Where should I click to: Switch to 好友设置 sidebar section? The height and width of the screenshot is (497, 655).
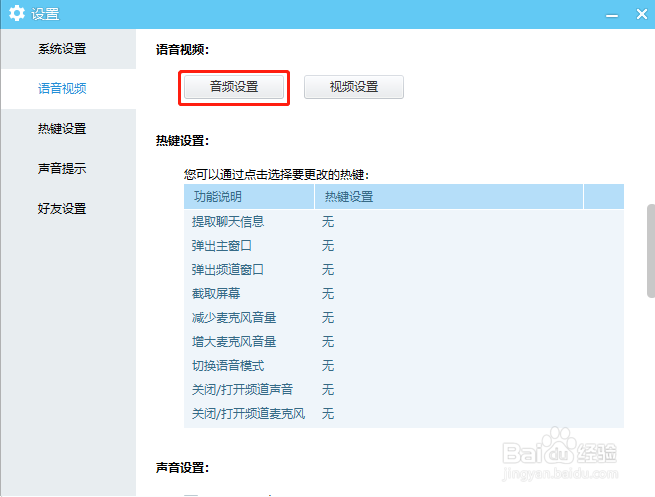coord(68,208)
